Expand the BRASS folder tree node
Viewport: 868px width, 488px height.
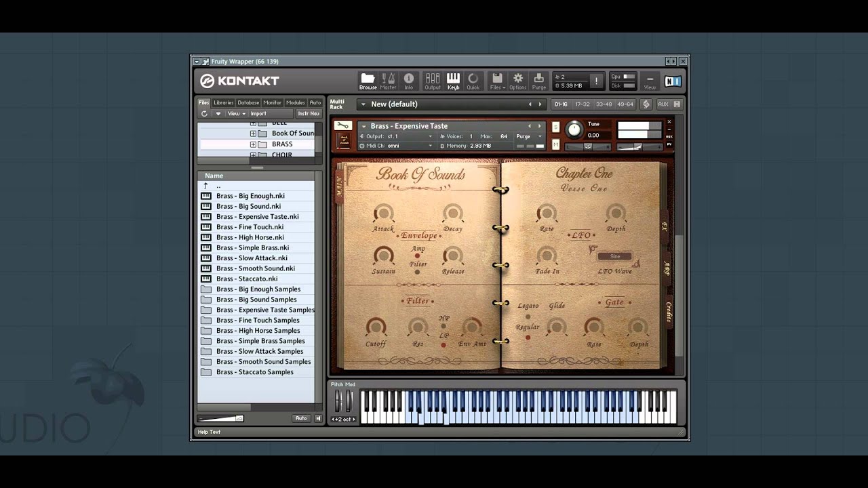pos(253,144)
